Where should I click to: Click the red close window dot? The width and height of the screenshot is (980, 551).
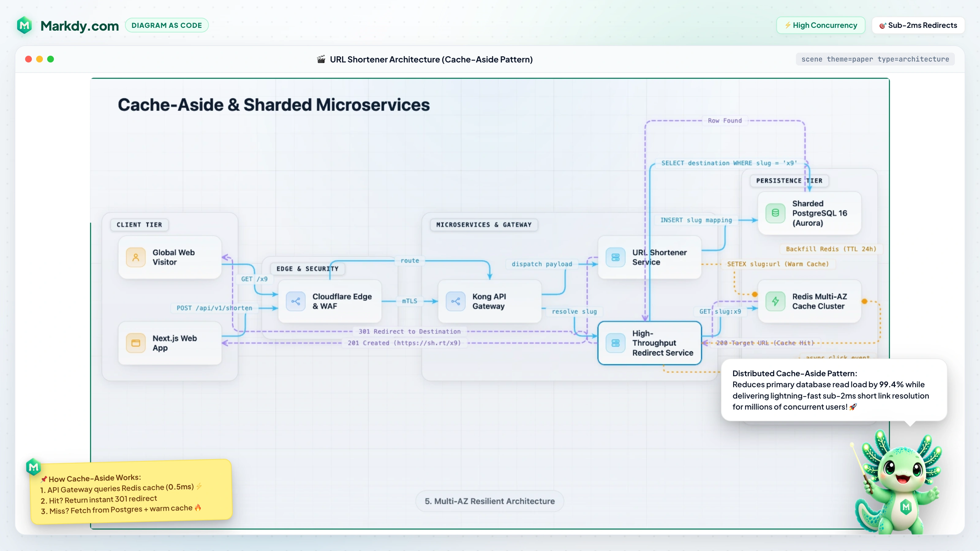click(28, 59)
